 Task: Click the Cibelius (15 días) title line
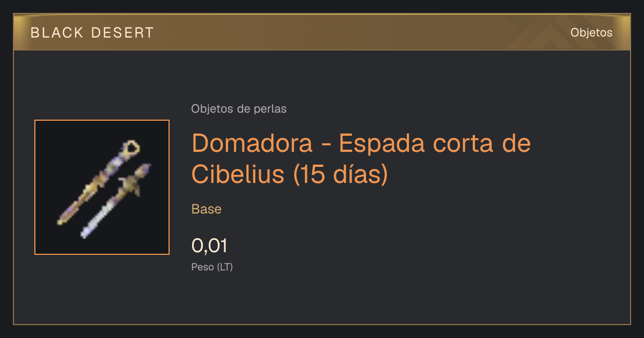point(290,174)
